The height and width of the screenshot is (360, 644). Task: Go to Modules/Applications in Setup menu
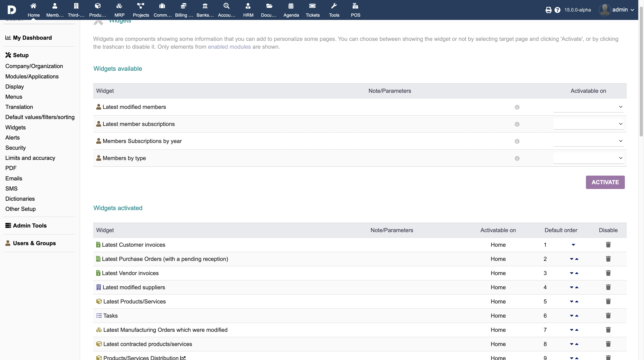[32, 76]
